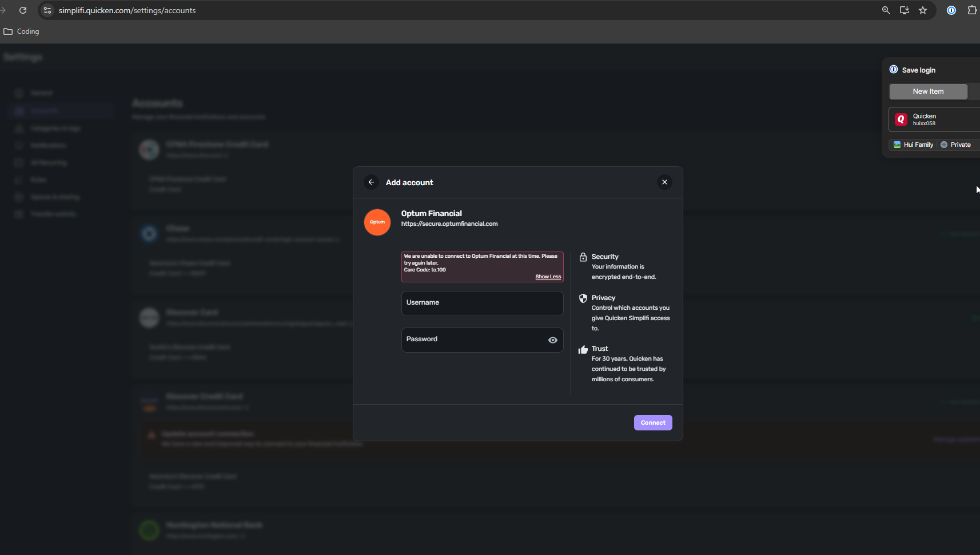Image resolution: width=980 pixels, height=555 pixels.
Task: Click the Privacy shield icon
Action: (583, 298)
